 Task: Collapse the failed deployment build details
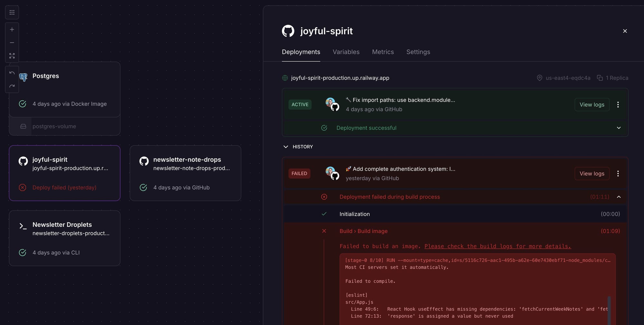619,197
